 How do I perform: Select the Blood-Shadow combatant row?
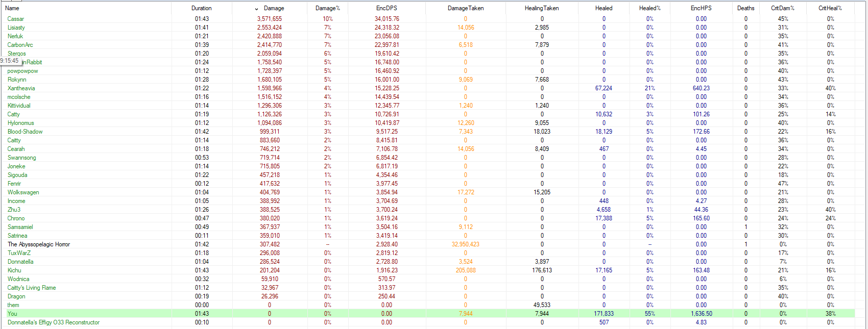25,132
